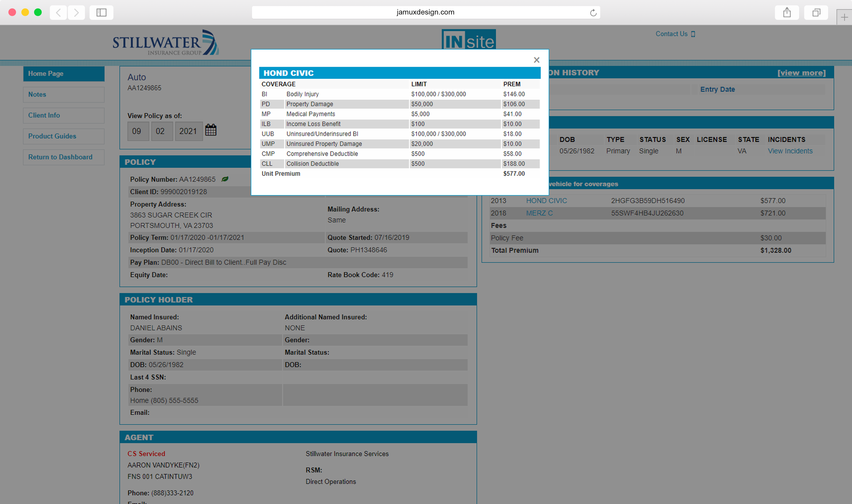
Task: Click agent name AARON VANDYKE(FN2)
Action: tap(164, 465)
